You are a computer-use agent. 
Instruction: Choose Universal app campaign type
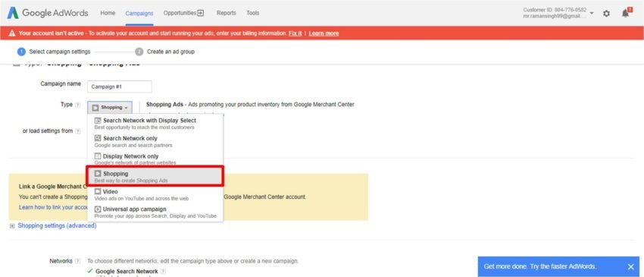point(155,212)
